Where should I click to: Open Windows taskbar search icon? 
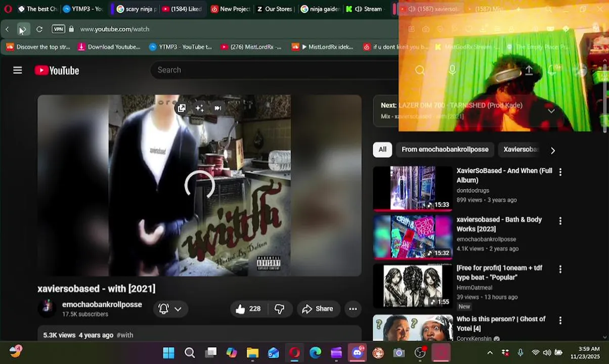190,352
